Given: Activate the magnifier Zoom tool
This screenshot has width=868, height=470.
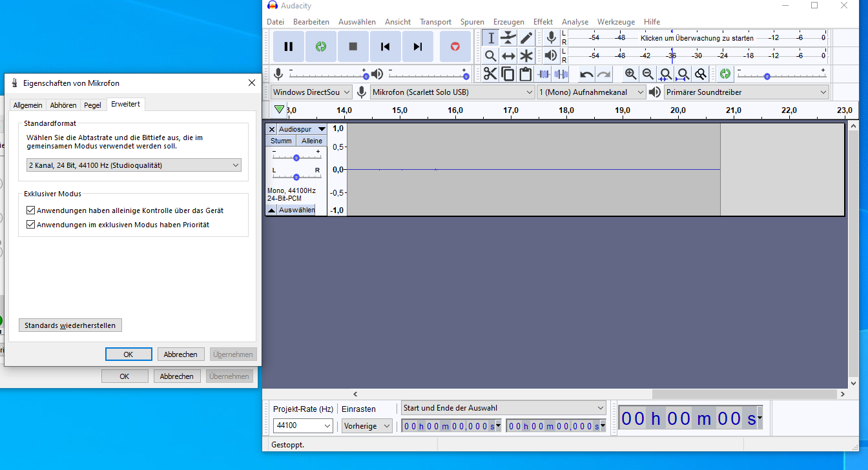Looking at the screenshot, I should click(x=491, y=56).
